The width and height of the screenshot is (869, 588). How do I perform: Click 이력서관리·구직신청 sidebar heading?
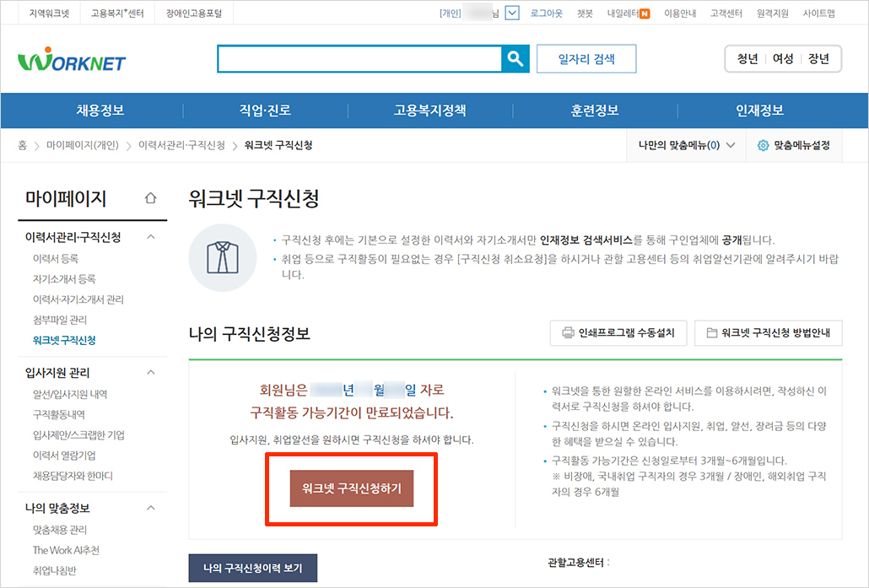pos(73,237)
